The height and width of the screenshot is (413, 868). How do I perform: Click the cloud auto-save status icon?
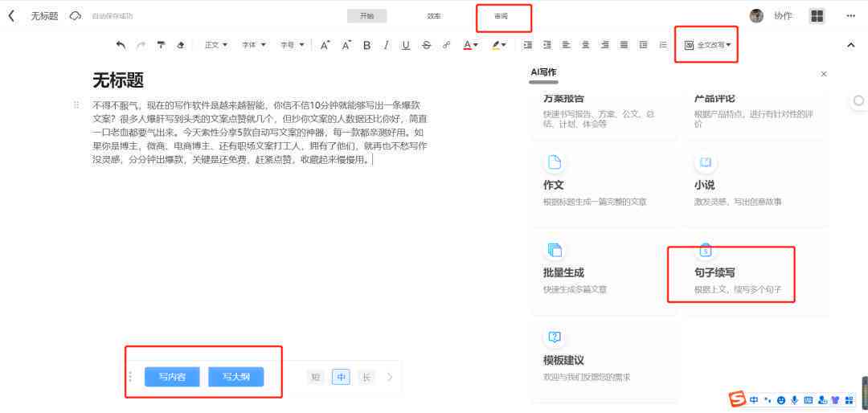coord(76,16)
